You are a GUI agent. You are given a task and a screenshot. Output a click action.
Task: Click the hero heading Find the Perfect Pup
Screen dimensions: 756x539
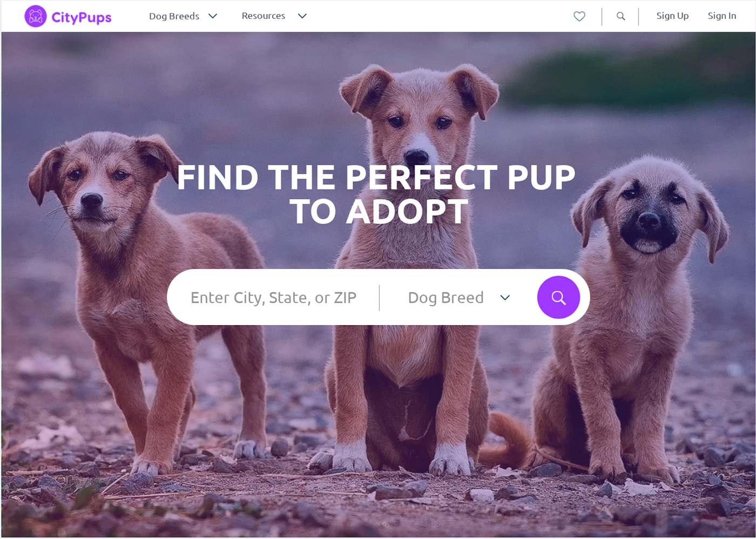(x=376, y=194)
